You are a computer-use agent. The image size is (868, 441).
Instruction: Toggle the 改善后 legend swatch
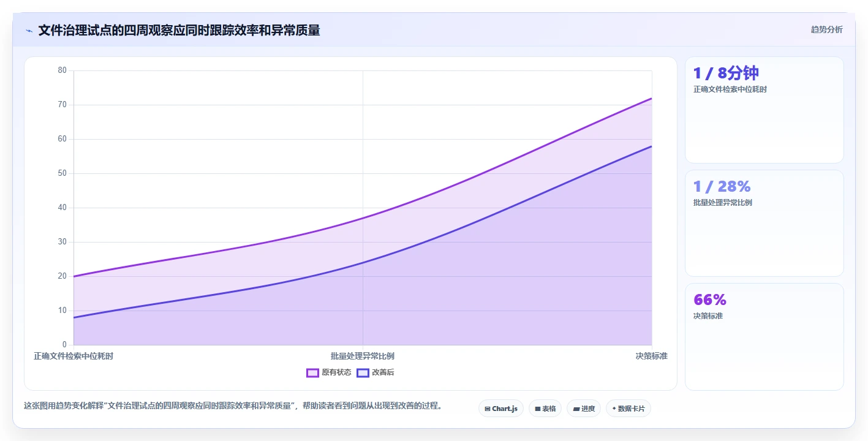click(x=363, y=372)
